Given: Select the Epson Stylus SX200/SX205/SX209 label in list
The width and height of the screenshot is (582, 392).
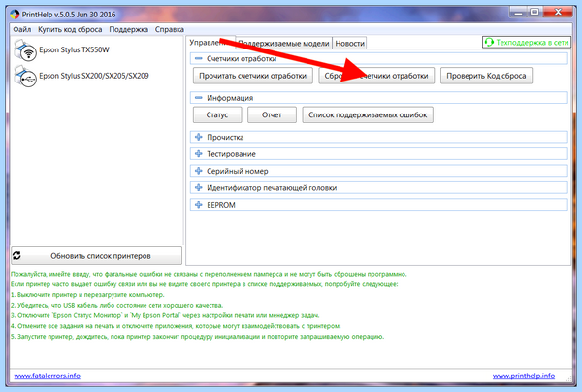Looking at the screenshot, I should click(x=94, y=76).
